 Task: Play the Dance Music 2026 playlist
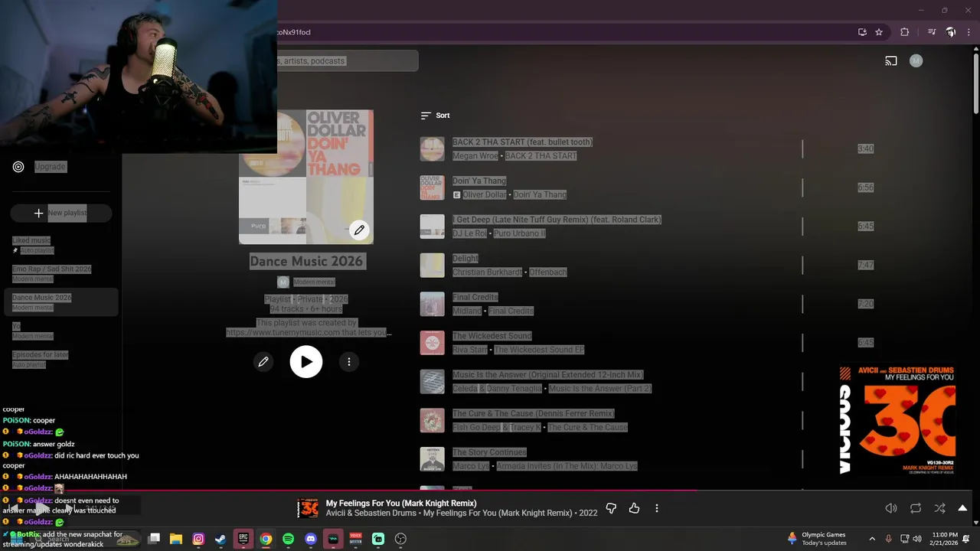point(306,362)
